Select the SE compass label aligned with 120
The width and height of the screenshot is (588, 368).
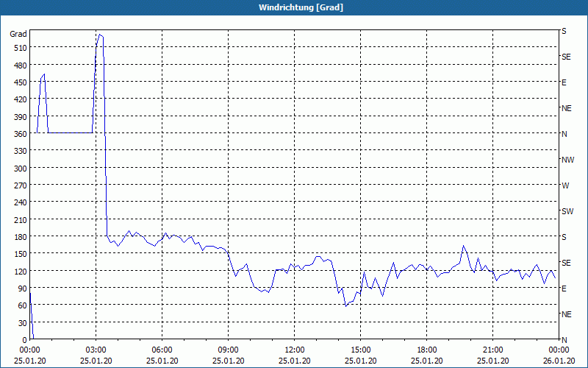click(566, 263)
